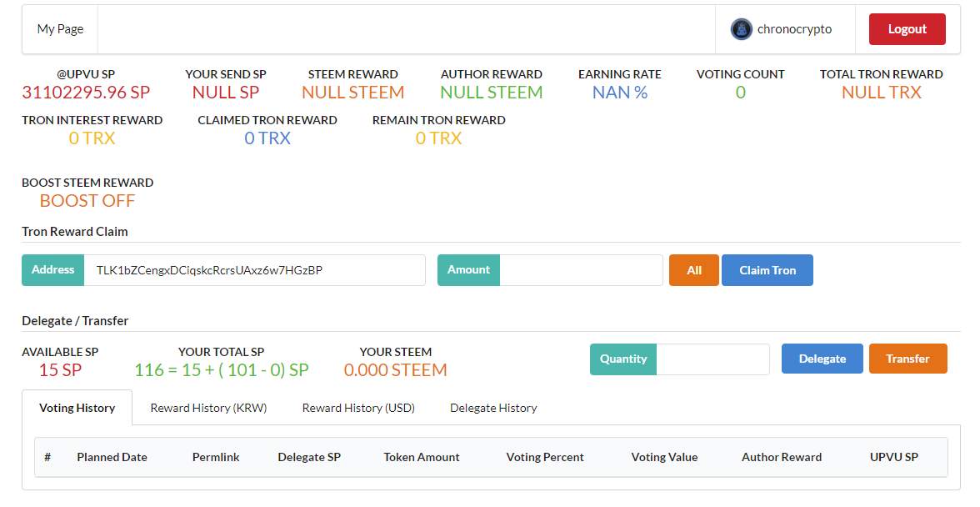Switch to Reward History (USD) tab
Screen dimensions: 980x507
tap(358, 408)
